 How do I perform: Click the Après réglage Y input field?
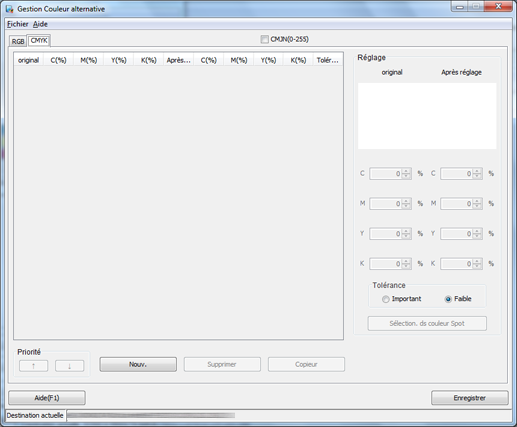point(457,234)
